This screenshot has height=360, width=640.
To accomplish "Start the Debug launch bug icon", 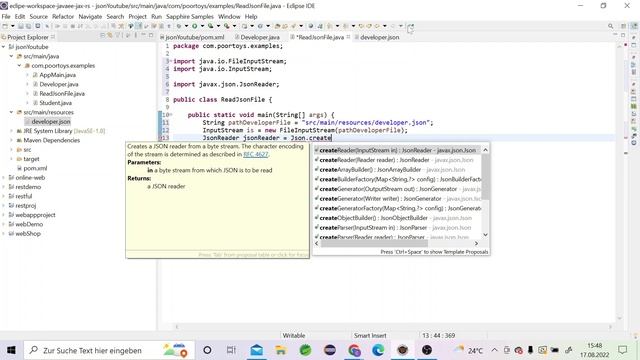I will (x=179, y=26).
